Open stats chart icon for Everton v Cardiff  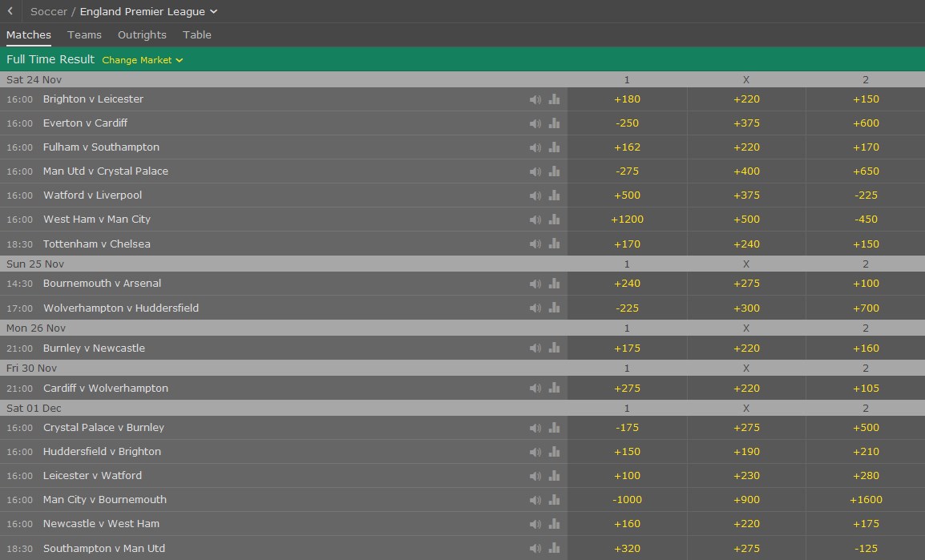[554, 123]
